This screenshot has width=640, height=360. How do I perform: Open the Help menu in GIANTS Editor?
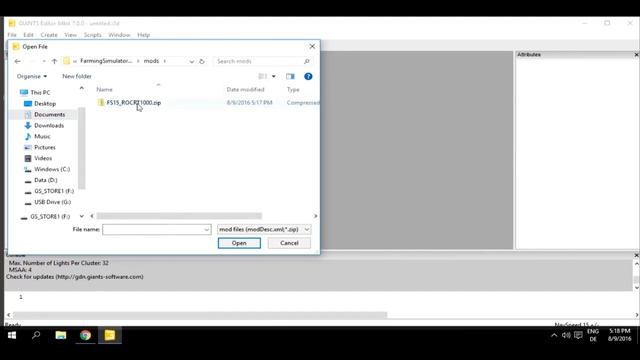point(143,35)
